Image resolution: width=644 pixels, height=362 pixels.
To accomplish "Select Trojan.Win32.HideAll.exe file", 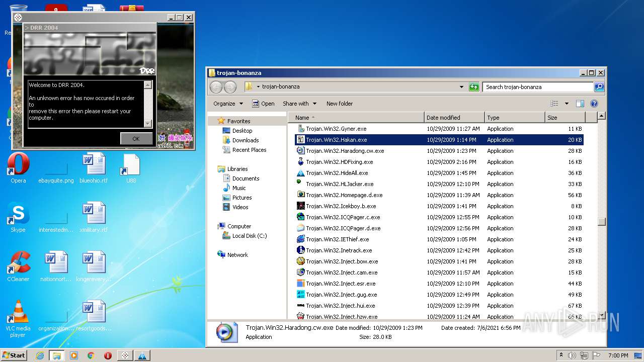I will point(439,173).
